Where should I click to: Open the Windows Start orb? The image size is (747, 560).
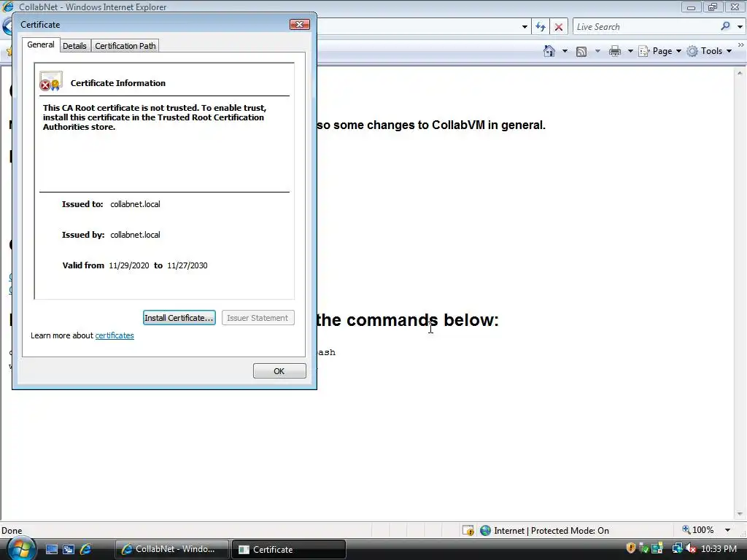tap(20, 548)
